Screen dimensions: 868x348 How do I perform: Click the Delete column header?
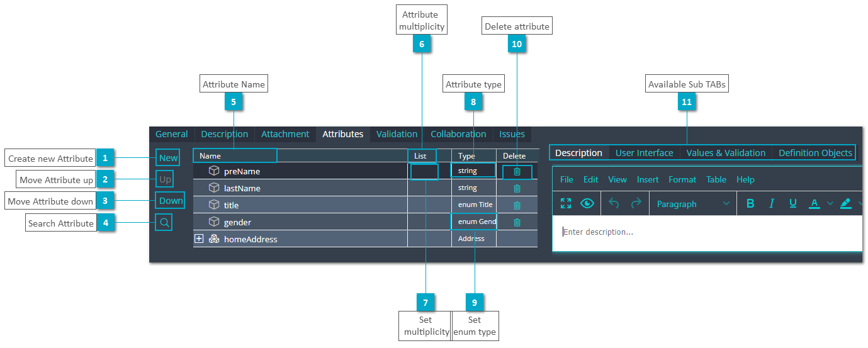coord(517,155)
